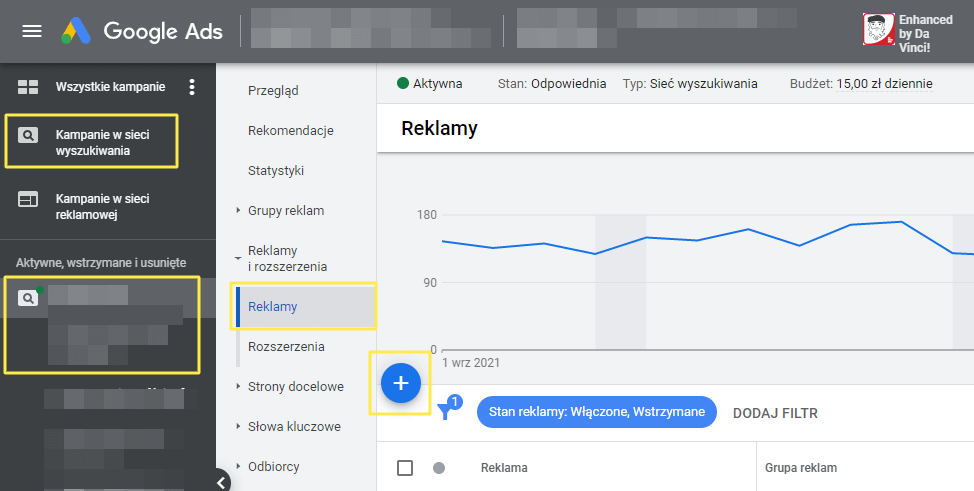Collapse the Reklamy i rozszerzenia section
This screenshot has height=491, width=974.
pyautogui.click(x=238, y=257)
